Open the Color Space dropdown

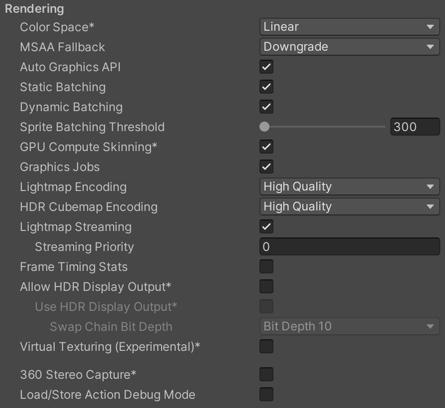(349, 27)
